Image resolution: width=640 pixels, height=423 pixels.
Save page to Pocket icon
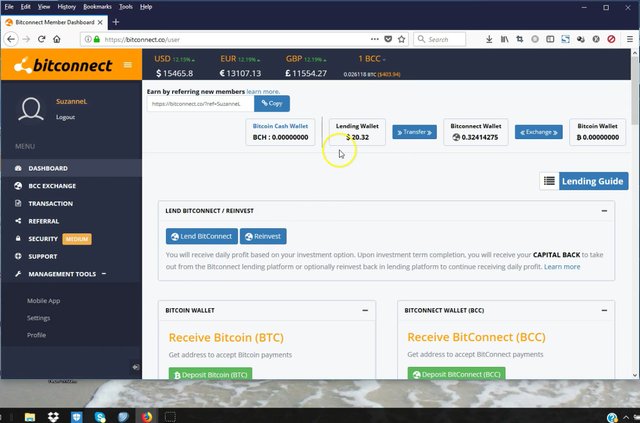tap(388, 39)
